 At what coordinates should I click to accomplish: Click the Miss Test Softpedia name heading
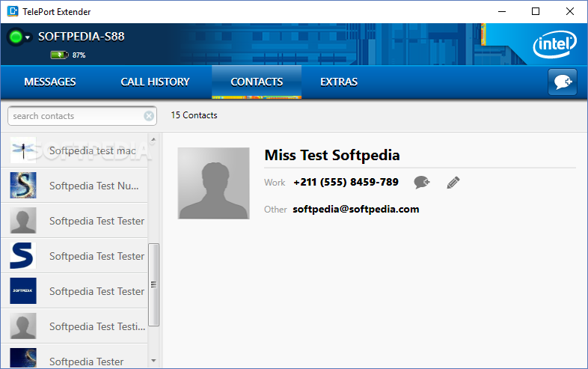coord(332,156)
